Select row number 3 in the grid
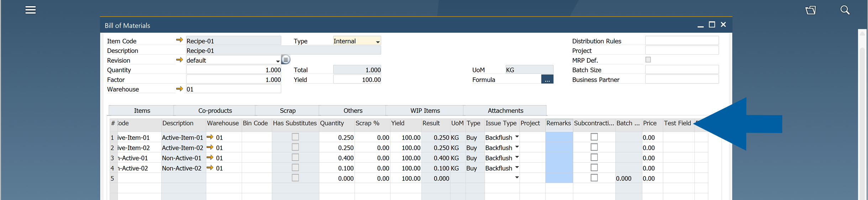This screenshot has width=868, height=200. coord(113,158)
